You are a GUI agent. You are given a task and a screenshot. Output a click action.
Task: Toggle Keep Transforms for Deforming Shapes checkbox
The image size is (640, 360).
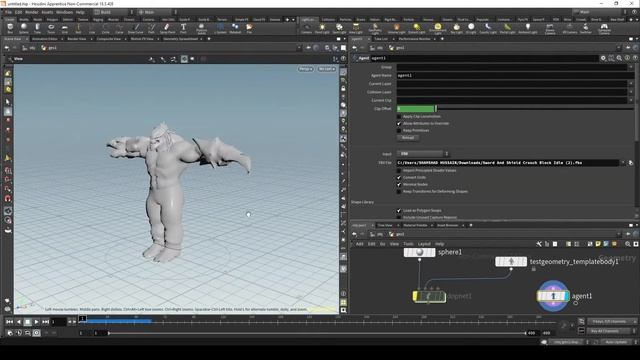pyautogui.click(x=399, y=191)
